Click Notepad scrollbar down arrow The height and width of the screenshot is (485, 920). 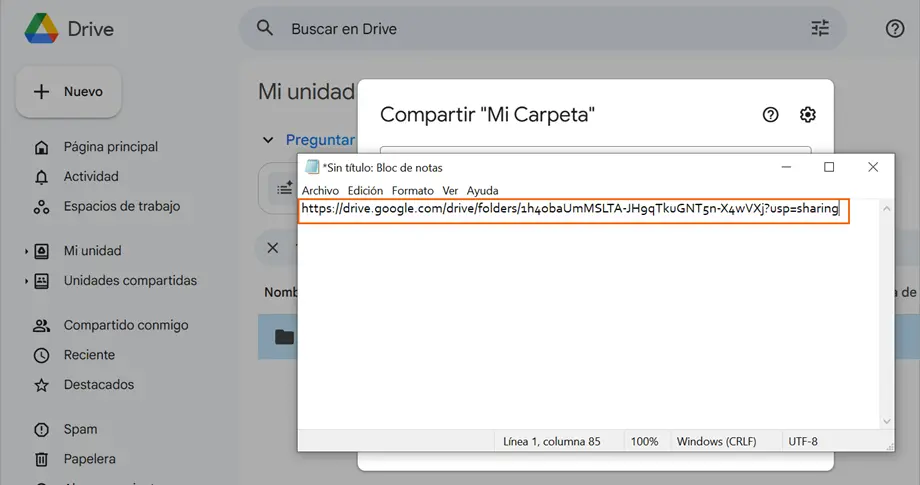887,421
